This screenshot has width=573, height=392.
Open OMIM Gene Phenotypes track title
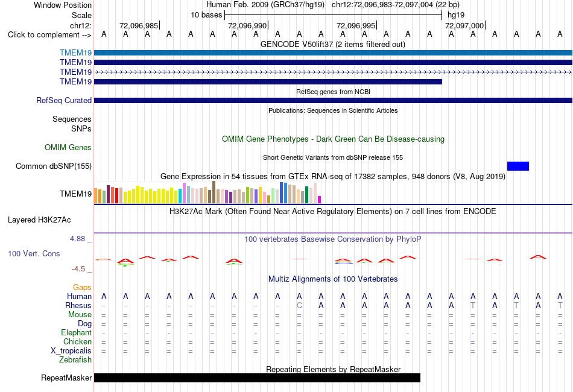coord(333,139)
